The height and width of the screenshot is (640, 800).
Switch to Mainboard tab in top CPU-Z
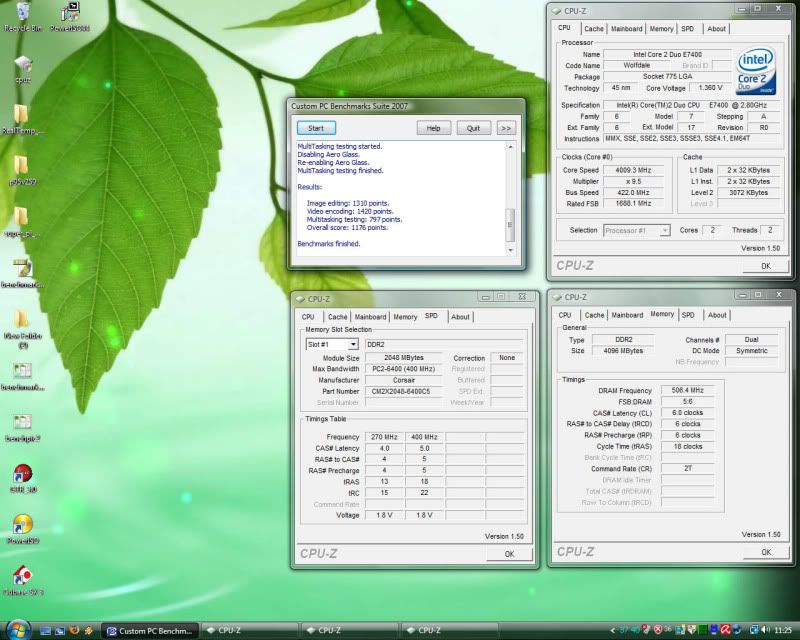[626, 29]
